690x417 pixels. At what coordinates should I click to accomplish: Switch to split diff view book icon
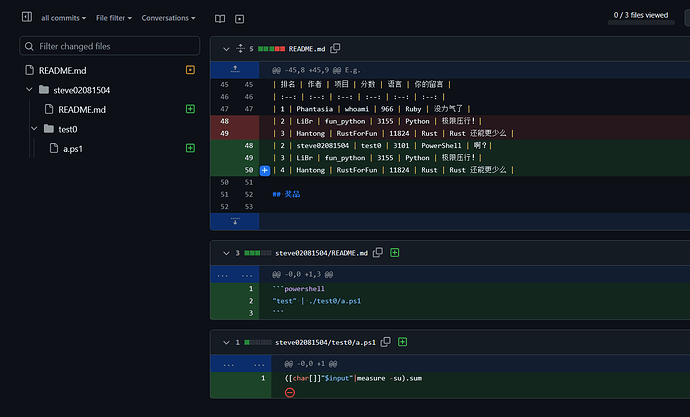coord(220,19)
